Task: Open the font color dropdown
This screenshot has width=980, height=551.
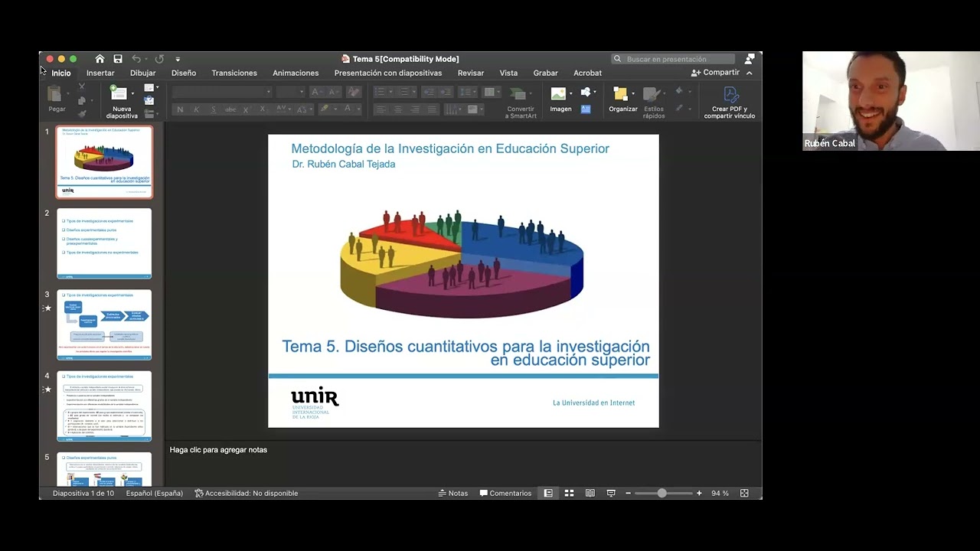Action: (358, 109)
